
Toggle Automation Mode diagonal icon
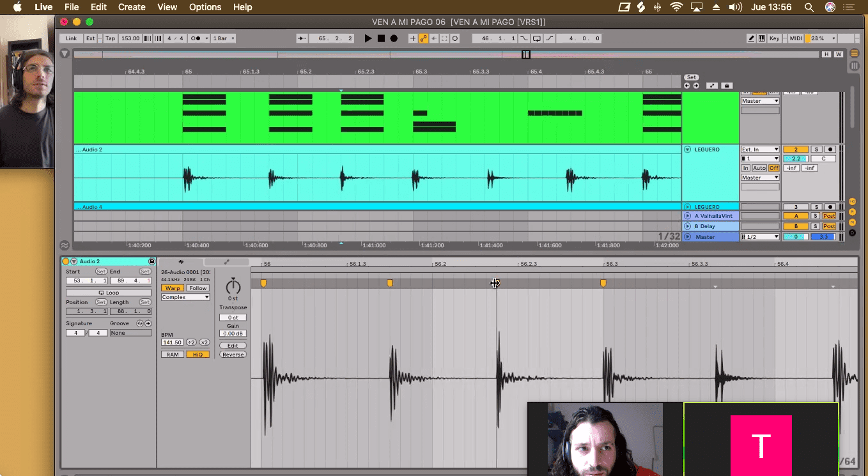click(711, 86)
